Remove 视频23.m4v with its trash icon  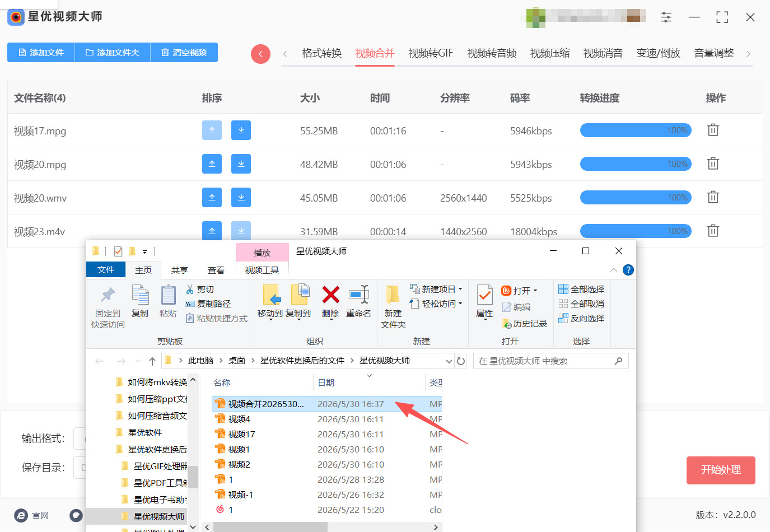pyautogui.click(x=713, y=231)
